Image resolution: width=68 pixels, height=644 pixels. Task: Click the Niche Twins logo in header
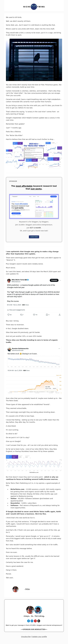click(34, 7)
